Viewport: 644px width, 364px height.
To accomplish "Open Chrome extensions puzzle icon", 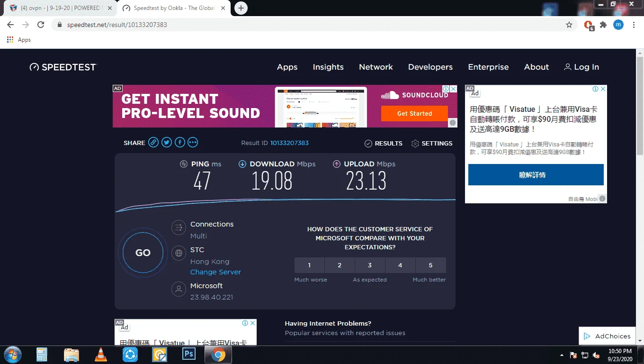I will point(603,25).
